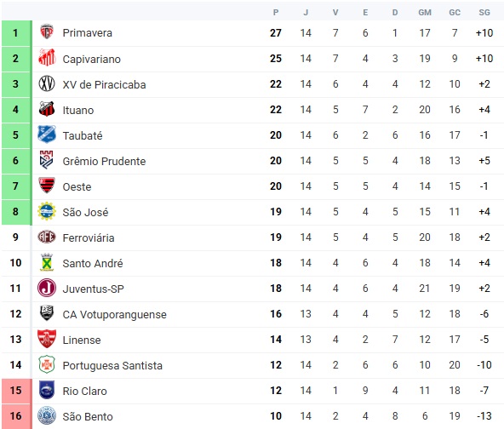Select the Ituano club badge
This screenshot has height=429, width=504.
47,109
